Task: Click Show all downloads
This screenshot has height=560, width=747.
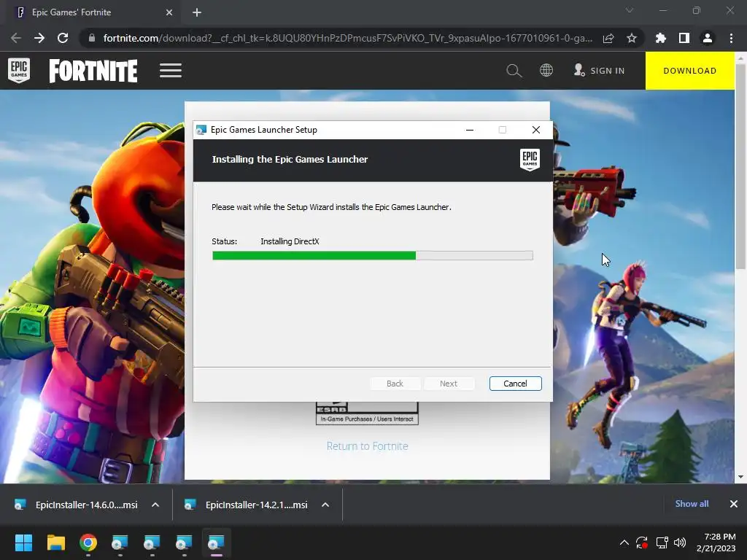Action: (x=692, y=504)
